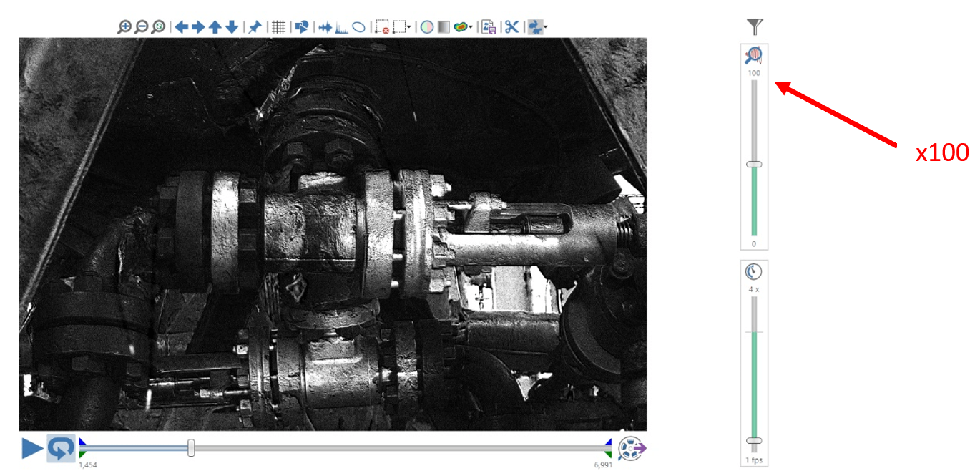Screen dimensions: 980x476
Task: Toggle the grid overlay icon
Action: click(278, 27)
